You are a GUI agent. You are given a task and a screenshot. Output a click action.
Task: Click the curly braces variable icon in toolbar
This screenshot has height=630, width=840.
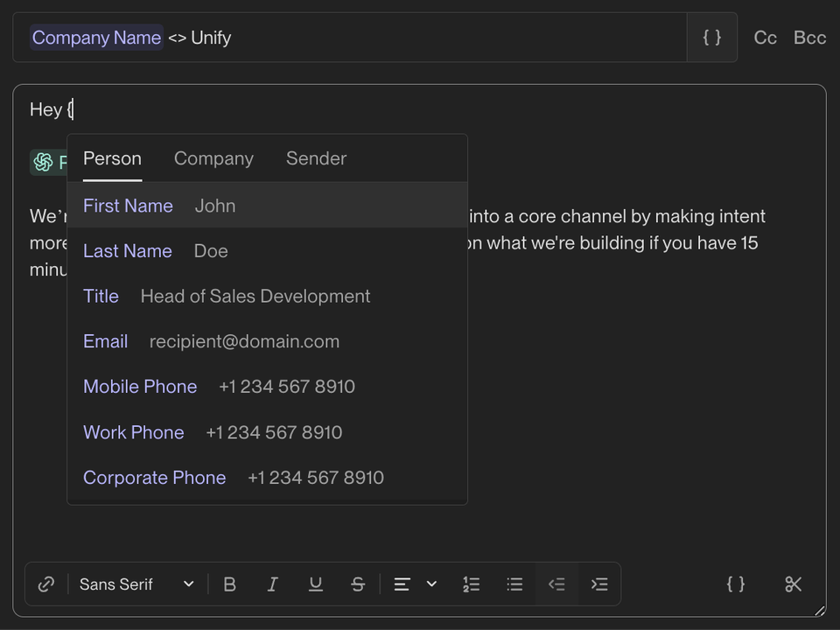pyautogui.click(x=736, y=584)
